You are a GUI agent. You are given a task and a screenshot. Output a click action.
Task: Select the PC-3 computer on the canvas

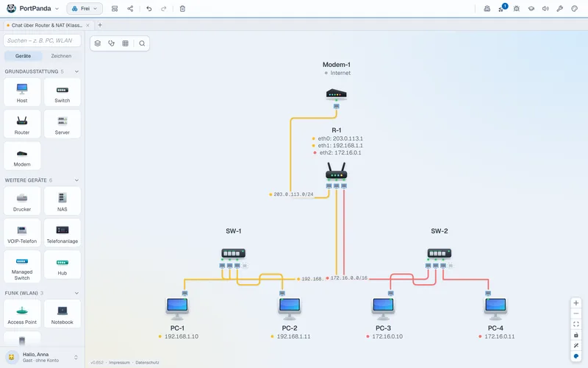coord(383,308)
